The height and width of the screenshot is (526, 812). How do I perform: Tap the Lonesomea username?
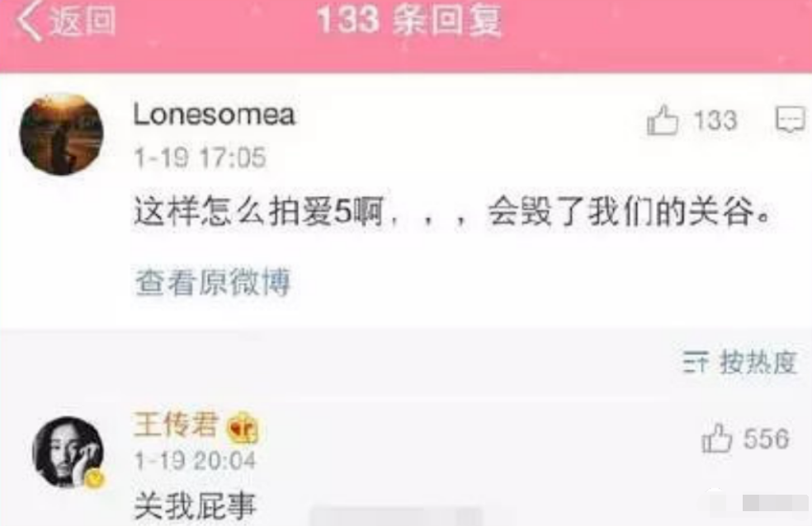click(214, 115)
